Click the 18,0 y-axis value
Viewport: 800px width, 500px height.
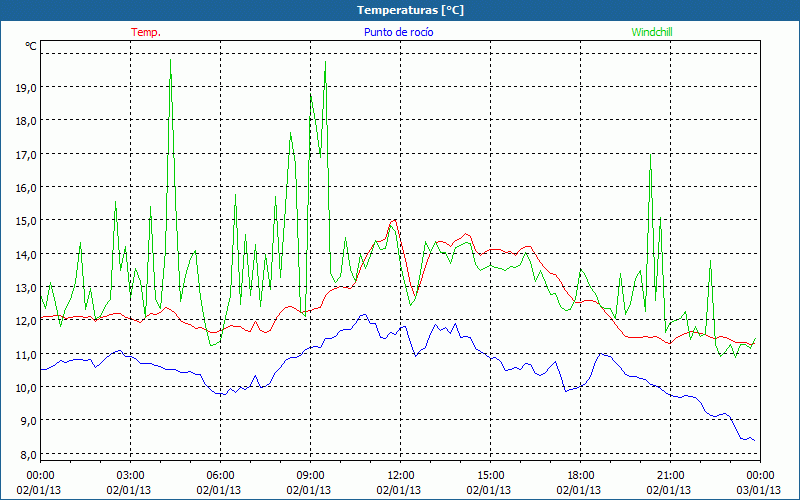pyautogui.click(x=26, y=121)
